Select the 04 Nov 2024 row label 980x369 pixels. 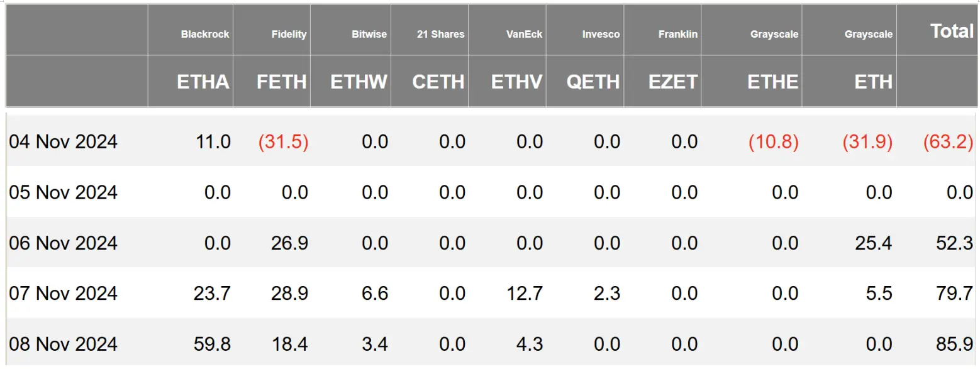coord(63,141)
